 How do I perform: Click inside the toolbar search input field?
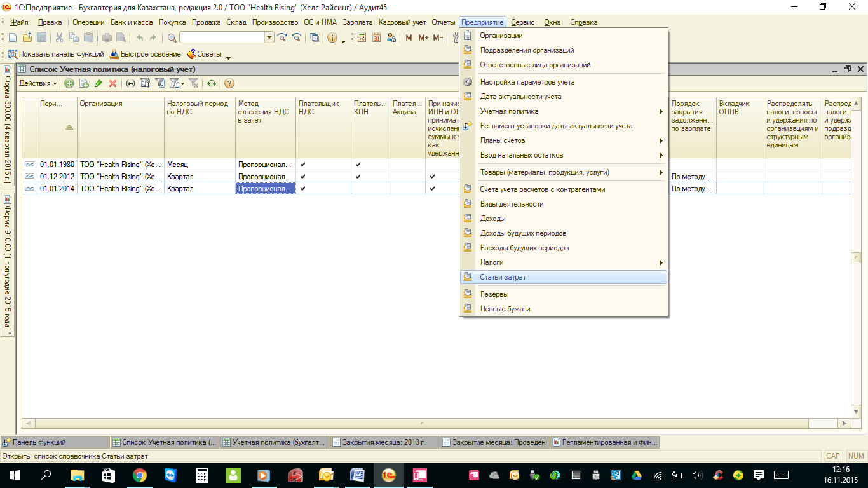tap(222, 37)
